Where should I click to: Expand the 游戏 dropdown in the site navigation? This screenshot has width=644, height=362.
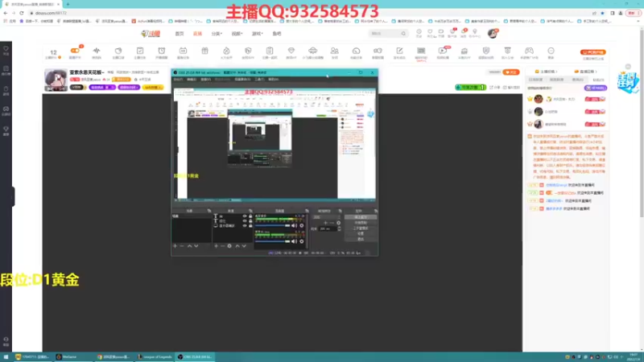(257, 34)
